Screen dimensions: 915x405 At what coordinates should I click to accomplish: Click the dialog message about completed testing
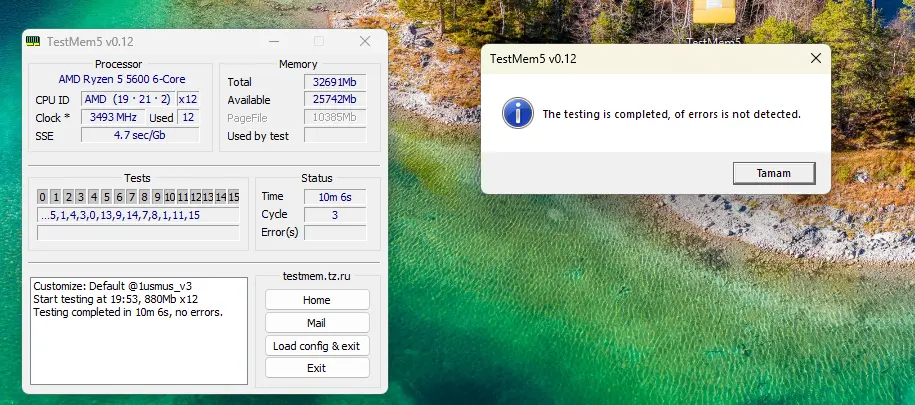pyautogui.click(x=672, y=114)
